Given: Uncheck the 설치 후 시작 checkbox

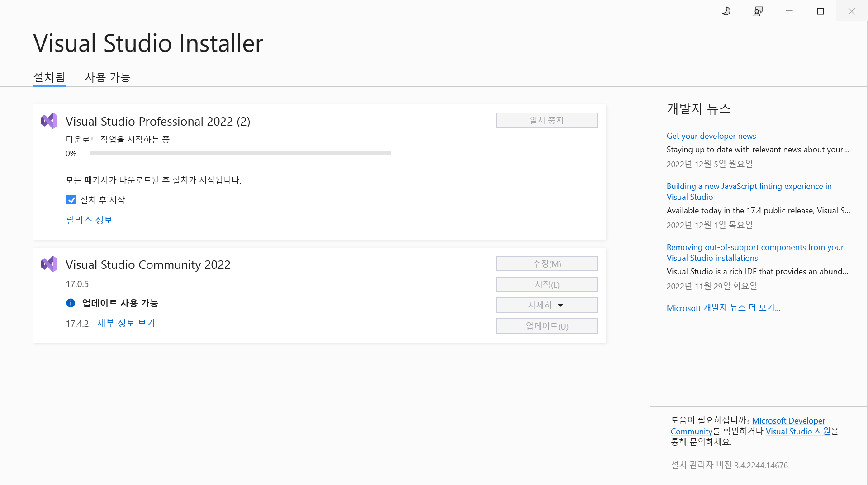Looking at the screenshot, I should click(x=71, y=200).
